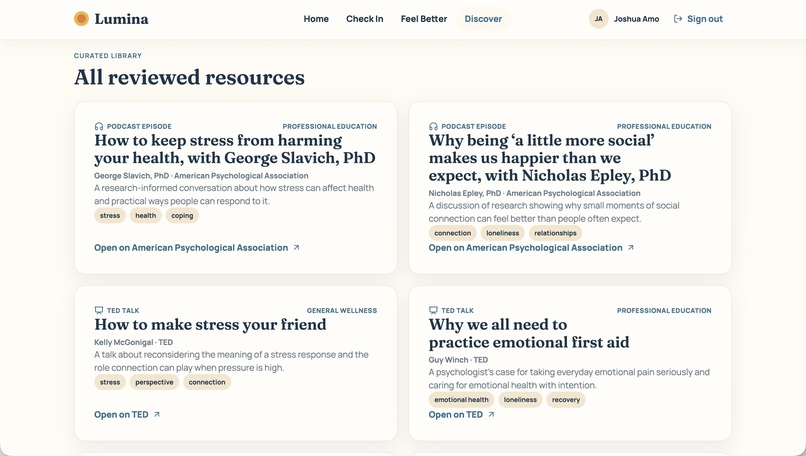Open the Guy Winch talk on TED
The height and width of the screenshot is (456, 806).
coord(462,415)
